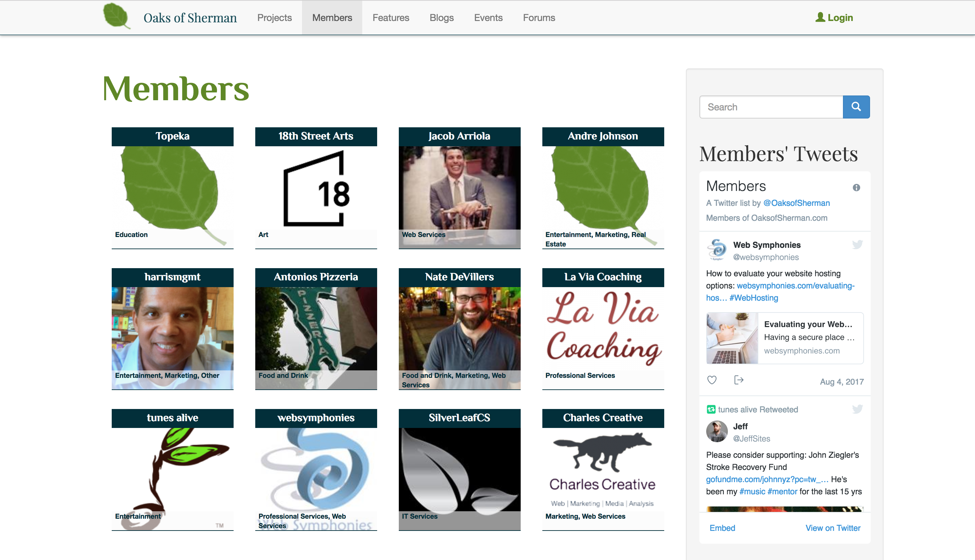Click the websymphonies card title
This screenshot has height=560, width=975.
click(316, 418)
